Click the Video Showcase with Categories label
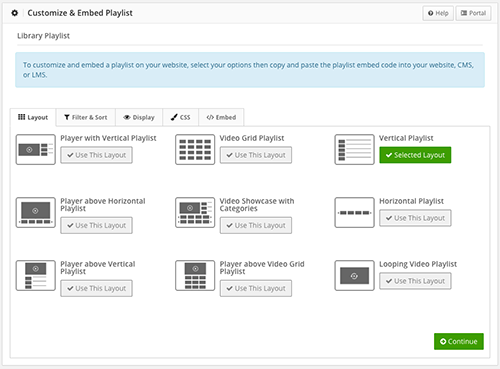The image size is (500, 369). [257, 205]
